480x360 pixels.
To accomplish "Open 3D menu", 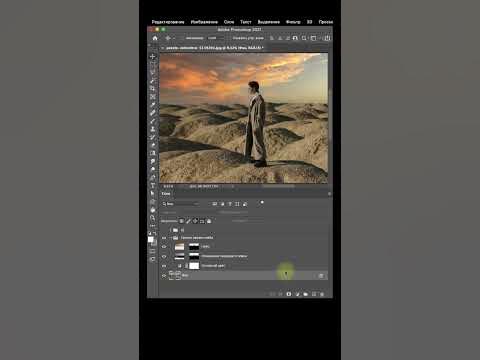I will pos(309,22).
